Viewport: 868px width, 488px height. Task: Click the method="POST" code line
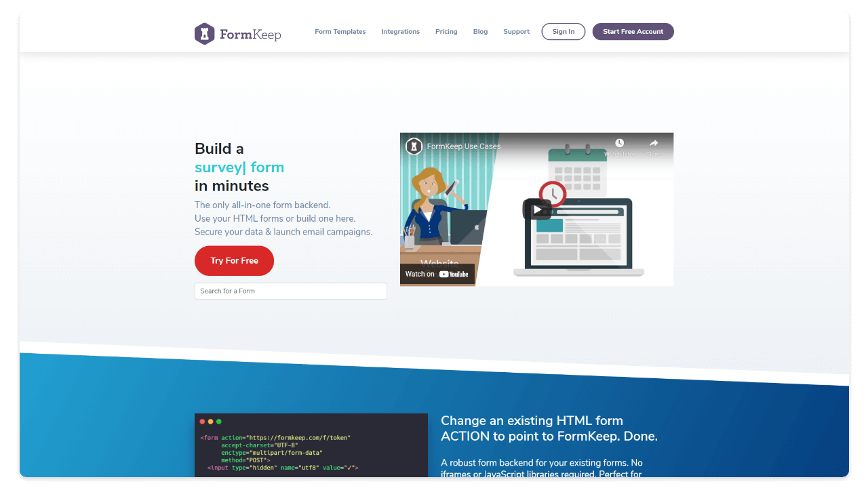245,460
